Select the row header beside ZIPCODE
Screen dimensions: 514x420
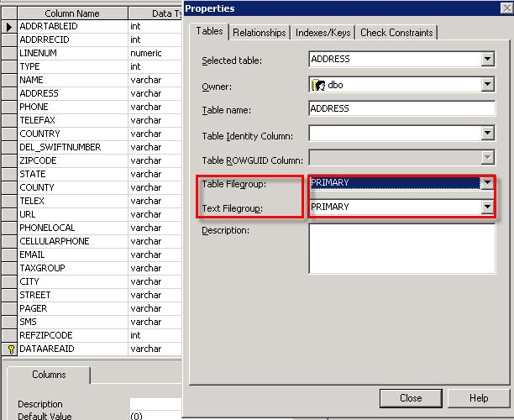(9, 160)
